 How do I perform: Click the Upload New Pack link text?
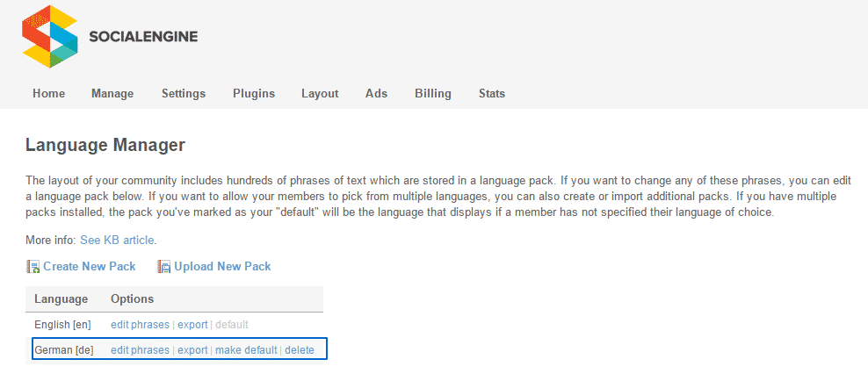coord(222,266)
